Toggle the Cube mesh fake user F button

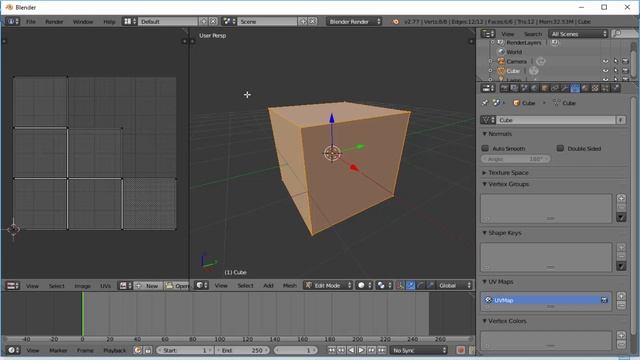[621, 120]
